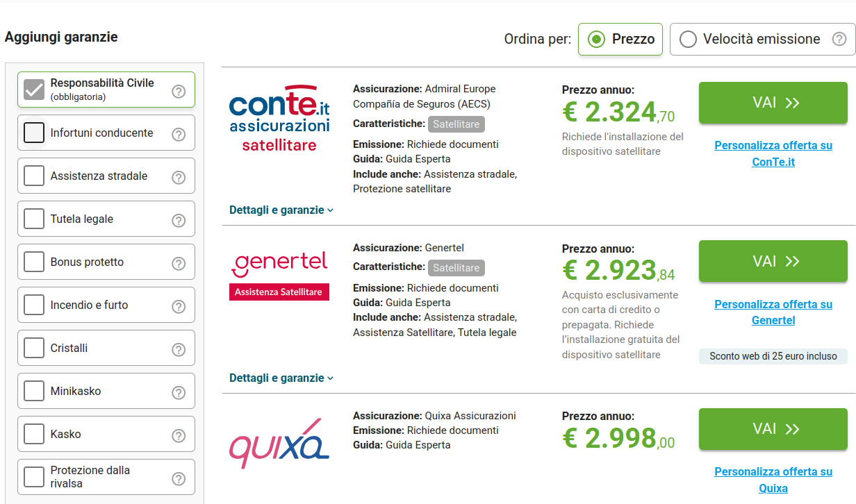Show info icon for Tutela legale

click(x=179, y=220)
